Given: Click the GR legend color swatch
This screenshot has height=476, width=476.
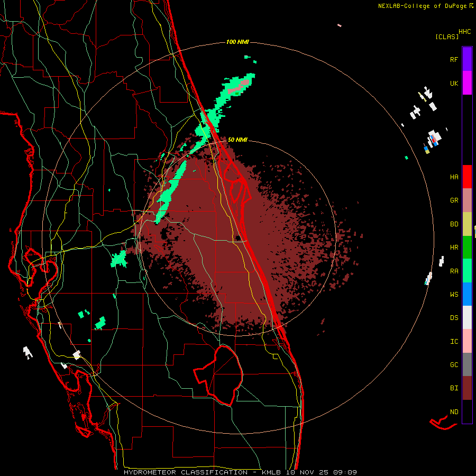Looking at the screenshot, I should coord(467,200).
